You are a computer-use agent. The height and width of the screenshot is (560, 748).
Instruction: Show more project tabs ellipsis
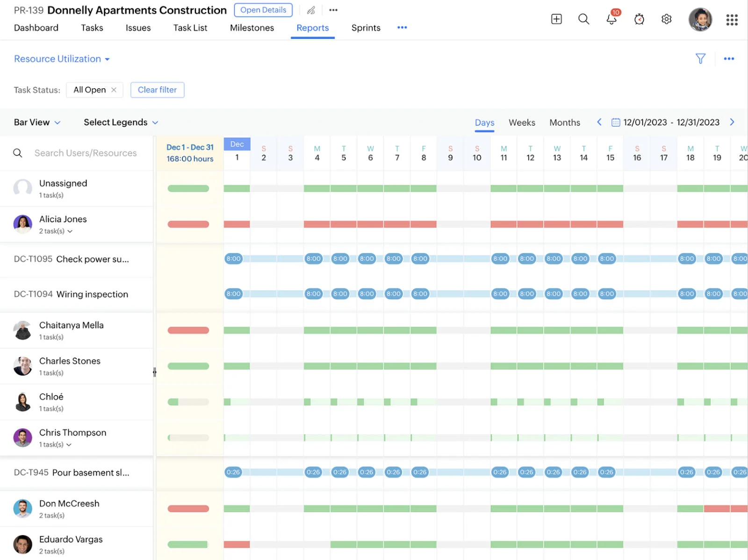tap(402, 28)
